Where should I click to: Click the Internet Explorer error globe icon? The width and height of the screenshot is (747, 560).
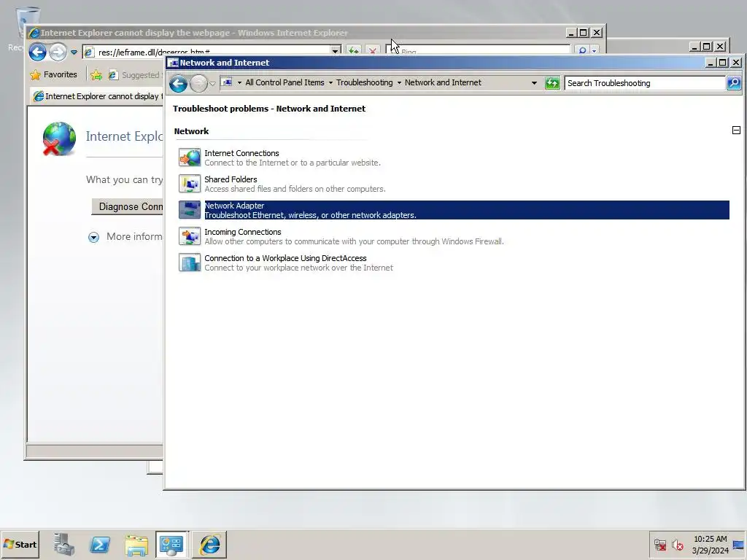pos(59,139)
